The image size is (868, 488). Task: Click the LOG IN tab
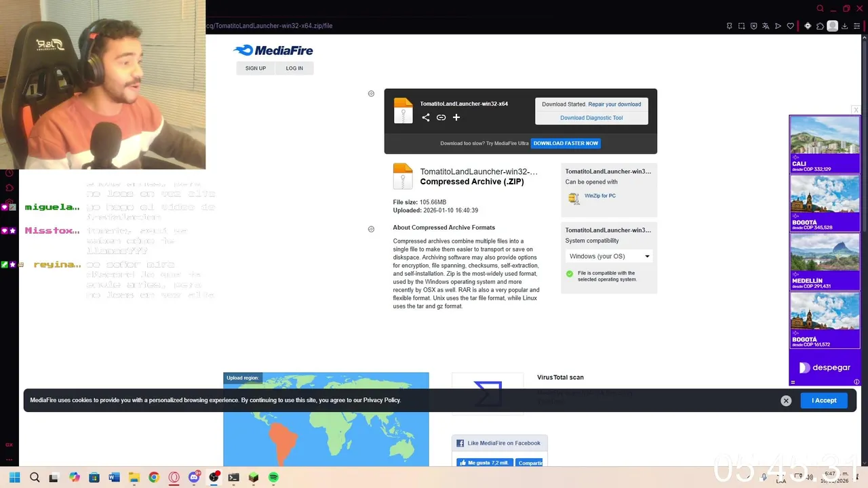(x=294, y=68)
